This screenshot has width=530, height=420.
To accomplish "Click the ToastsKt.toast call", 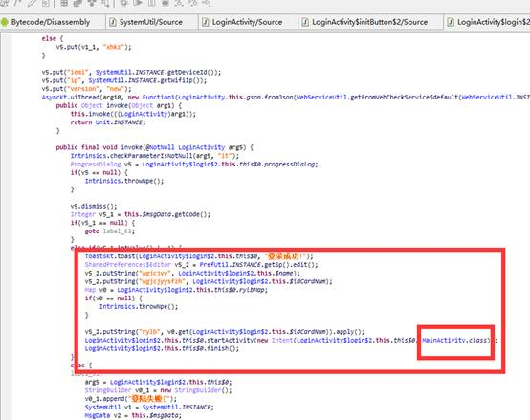I will [x=106, y=256].
